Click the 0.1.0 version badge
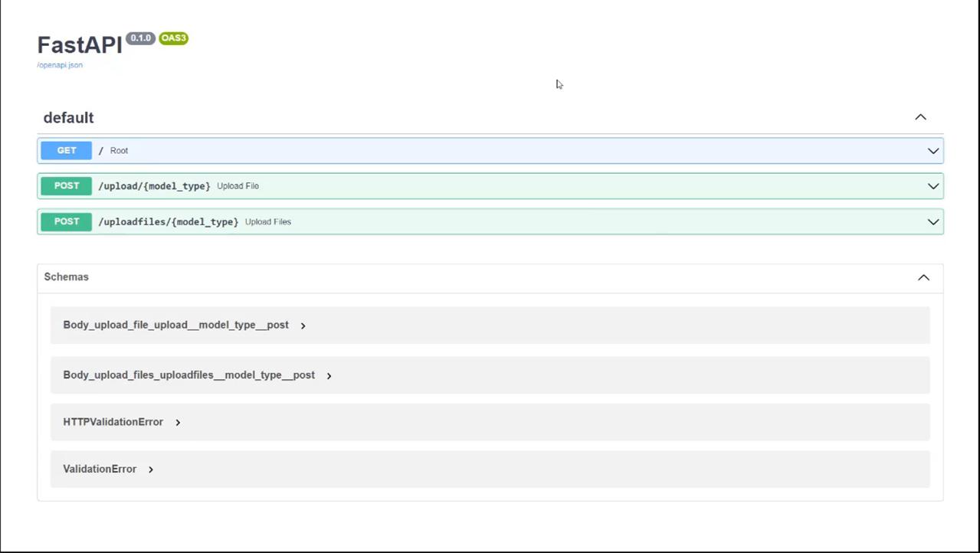 (140, 38)
